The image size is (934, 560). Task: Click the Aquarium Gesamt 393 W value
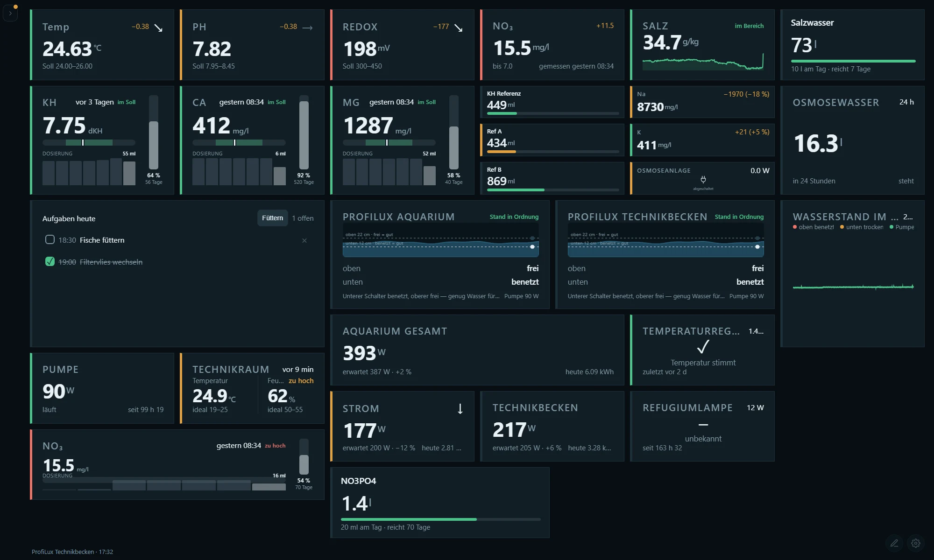tap(364, 353)
